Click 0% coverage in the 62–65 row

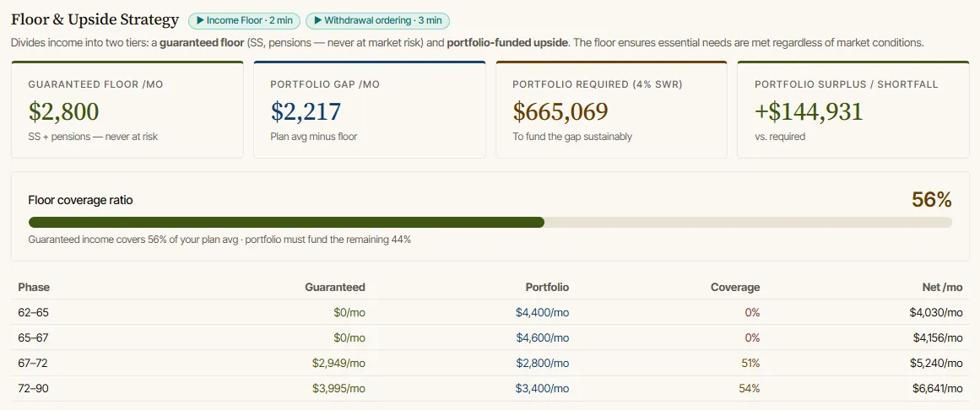click(x=752, y=312)
